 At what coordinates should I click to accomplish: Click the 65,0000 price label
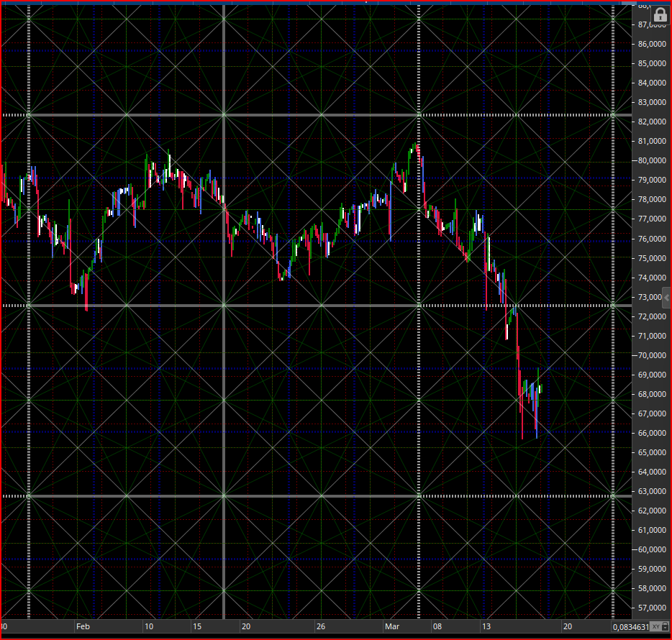coord(652,452)
